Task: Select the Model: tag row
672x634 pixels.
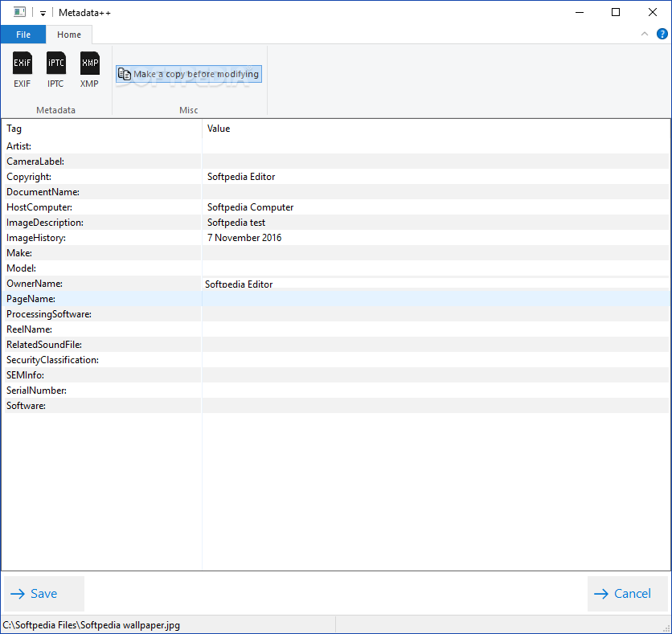Action: pos(336,268)
